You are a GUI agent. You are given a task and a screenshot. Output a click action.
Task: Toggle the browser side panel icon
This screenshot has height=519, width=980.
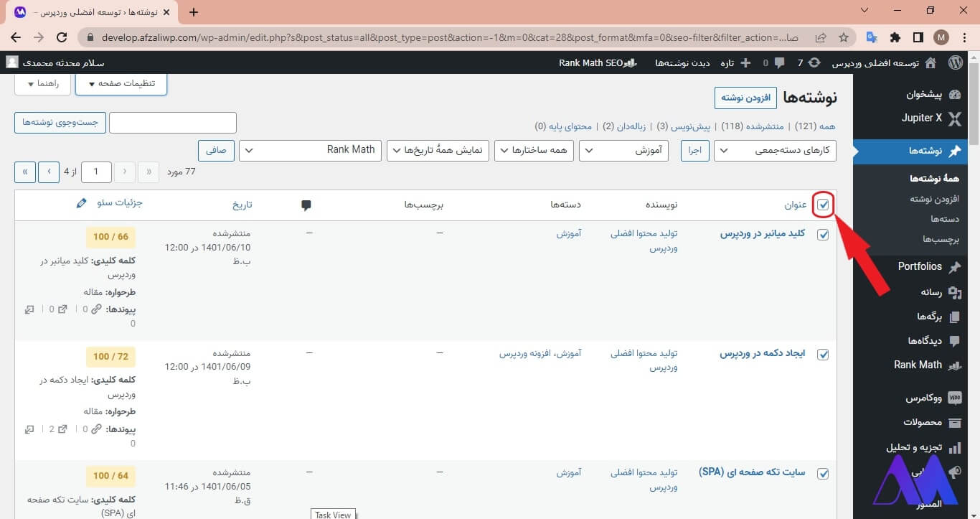tap(918, 37)
